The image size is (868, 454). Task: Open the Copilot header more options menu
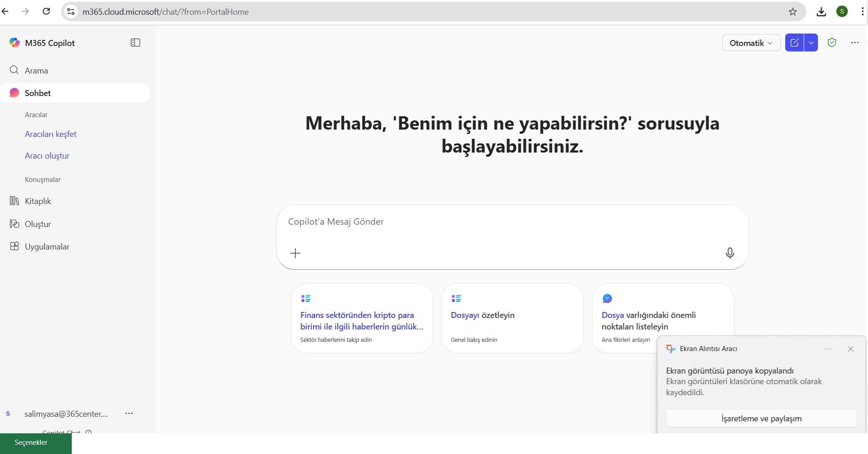[x=855, y=43]
